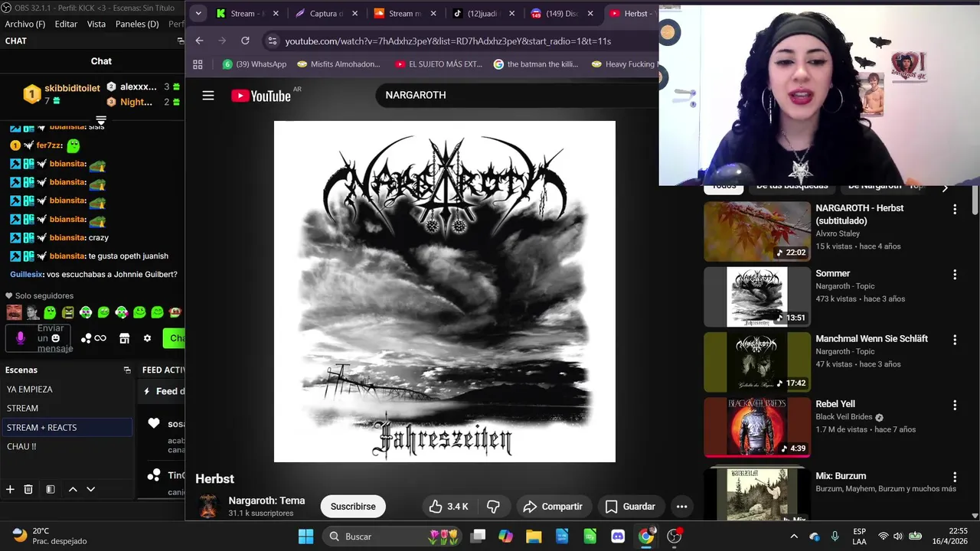Close the Captura browser tab

click(x=354, y=13)
